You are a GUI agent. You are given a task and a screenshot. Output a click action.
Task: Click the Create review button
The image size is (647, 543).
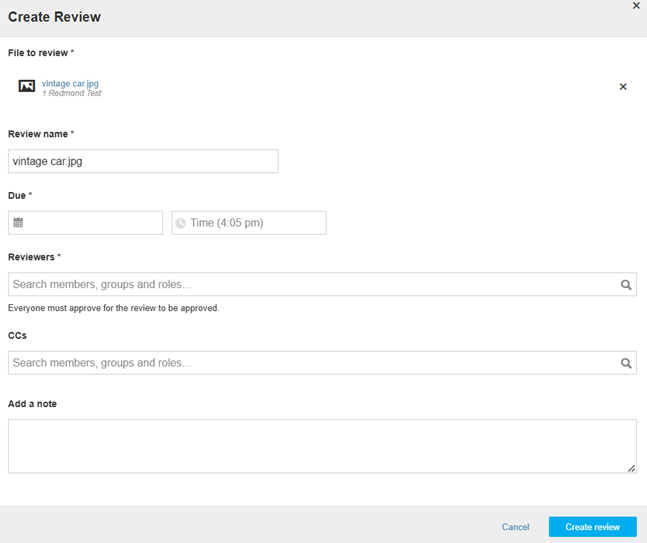click(x=593, y=527)
